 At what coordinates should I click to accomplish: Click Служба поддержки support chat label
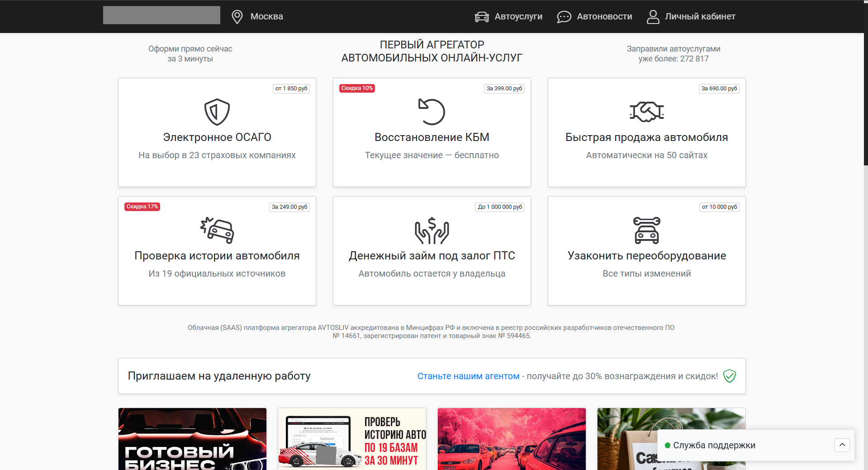pyautogui.click(x=714, y=445)
